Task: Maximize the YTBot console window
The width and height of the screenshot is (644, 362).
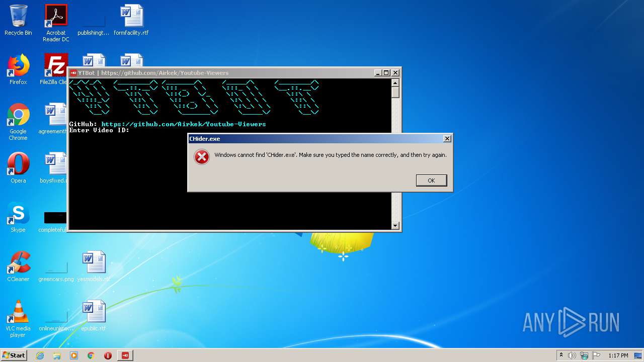Action: (x=386, y=73)
